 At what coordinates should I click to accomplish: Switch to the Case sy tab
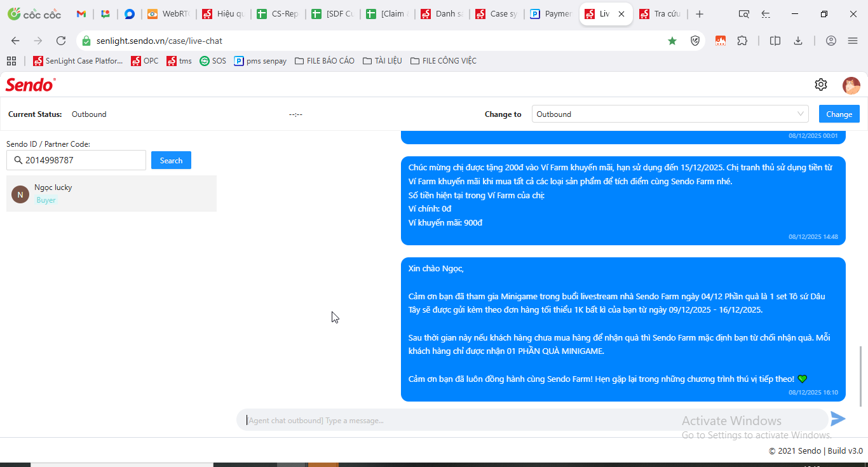pos(497,14)
